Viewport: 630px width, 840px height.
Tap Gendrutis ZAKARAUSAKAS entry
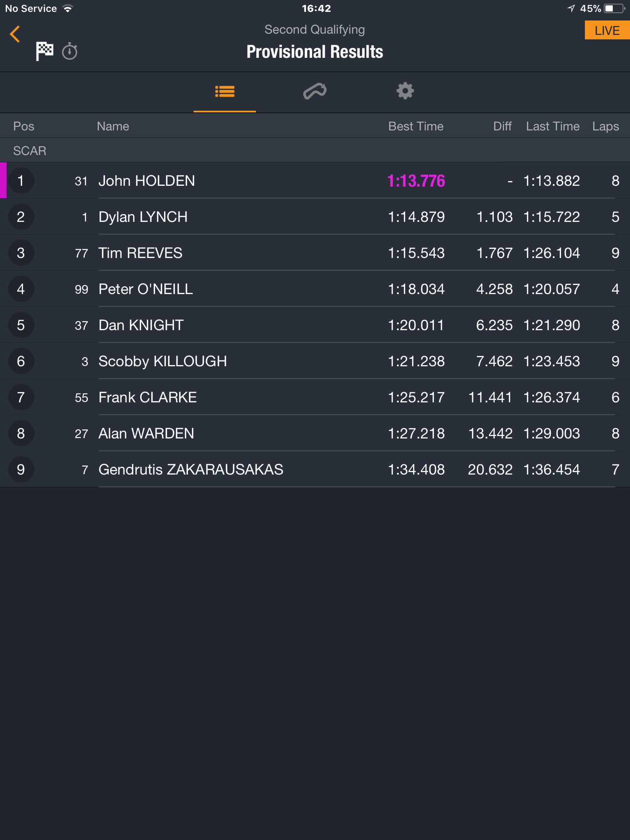[315, 469]
